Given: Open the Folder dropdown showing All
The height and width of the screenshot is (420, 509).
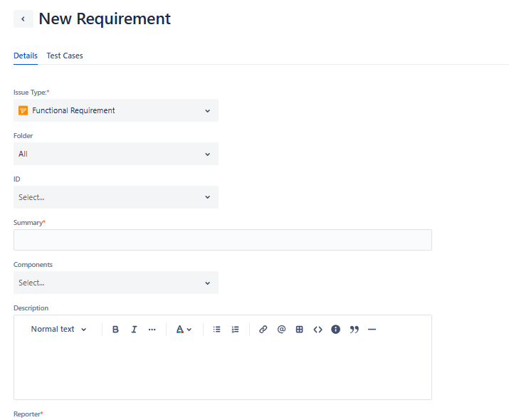Looking at the screenshot, I should [x=116, y=154].
